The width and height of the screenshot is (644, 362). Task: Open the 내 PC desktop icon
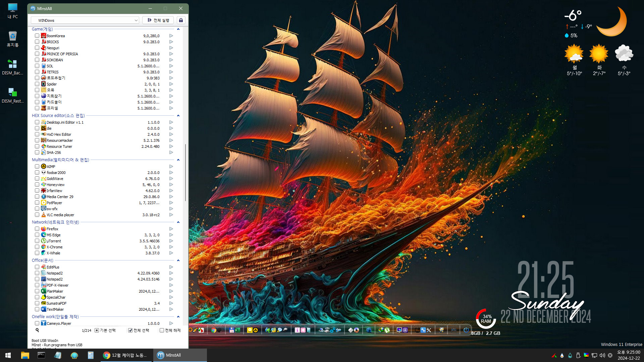(x=13, y=11)
